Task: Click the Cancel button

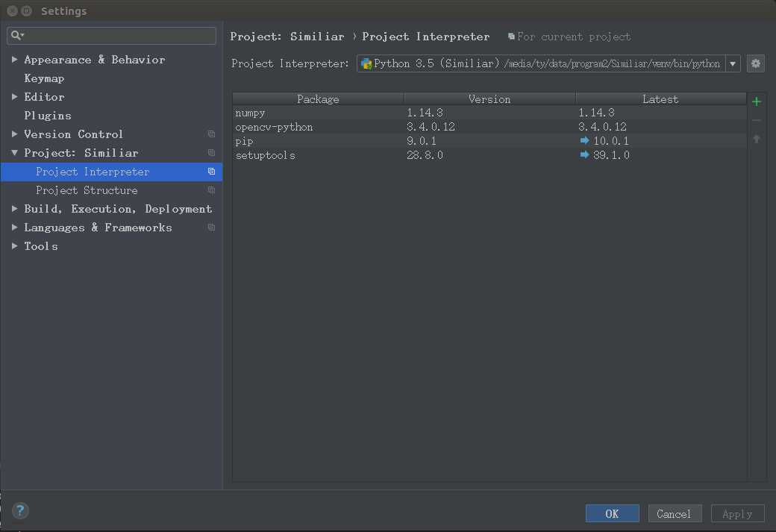Action: [674, 513]
